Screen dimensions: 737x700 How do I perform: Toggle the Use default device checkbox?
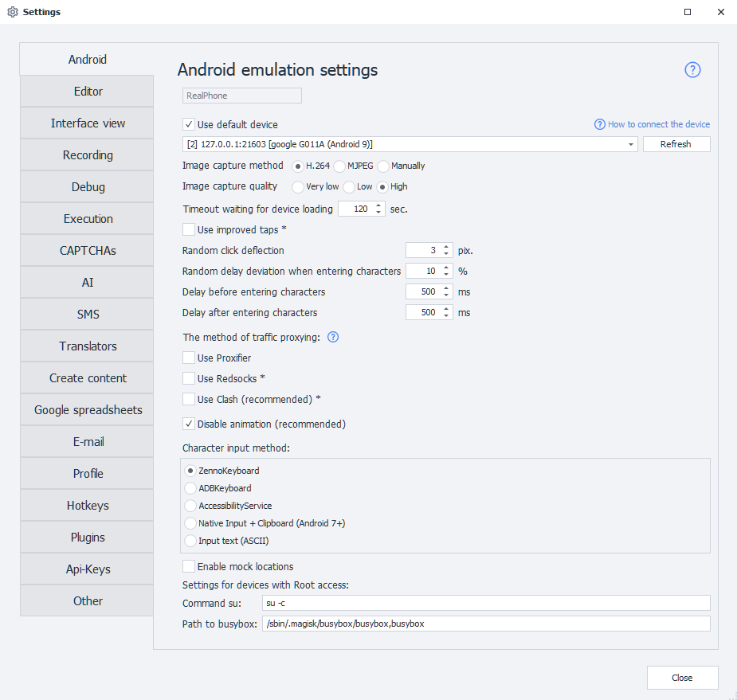[x=189, y=124]
